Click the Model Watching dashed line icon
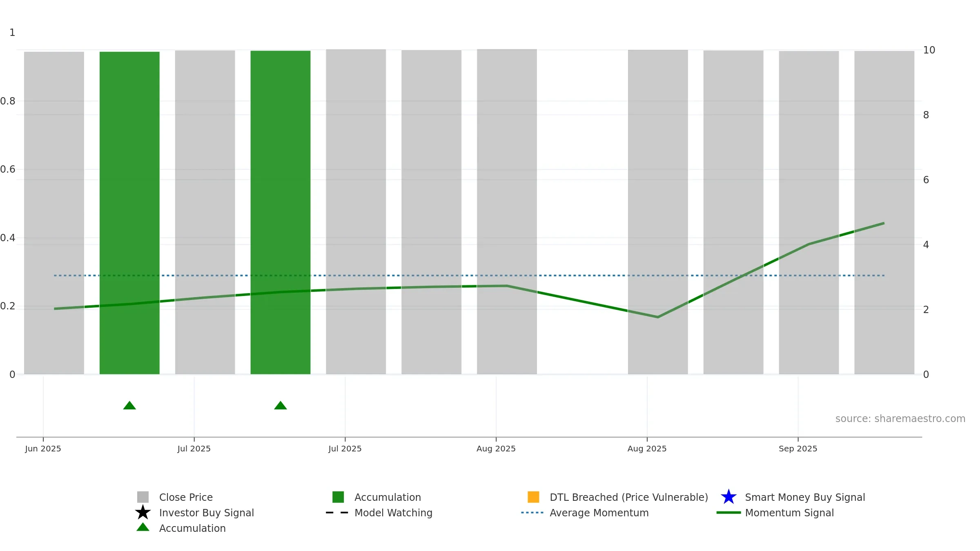Image resolution: width=980 pixels, height=551 pixels. point(337,513)
